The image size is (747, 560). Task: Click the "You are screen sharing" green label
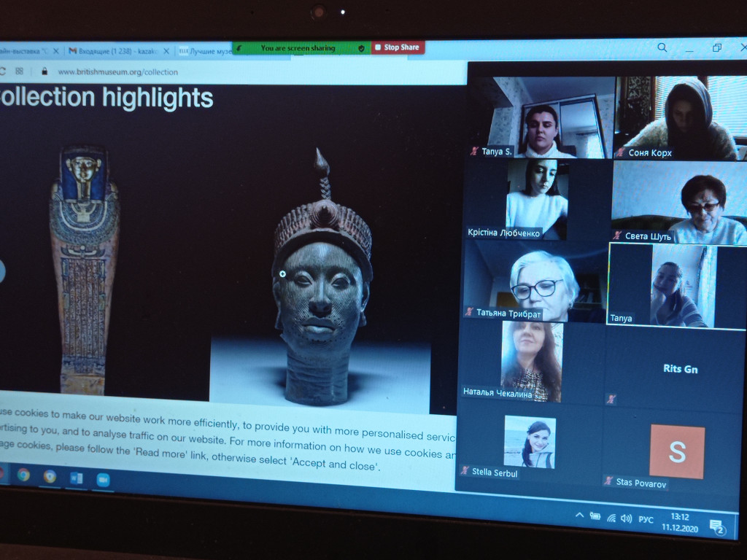tap(298, 48)
